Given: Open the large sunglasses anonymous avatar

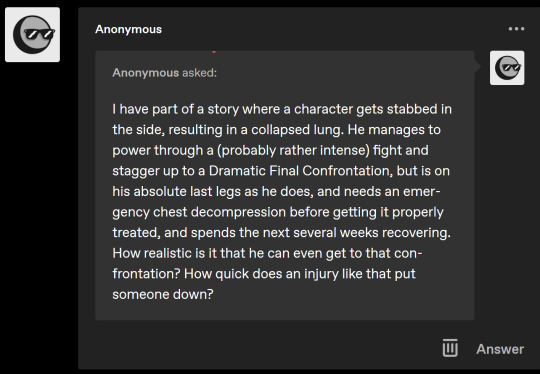Looking at the screenshot, I should (32, 35).
